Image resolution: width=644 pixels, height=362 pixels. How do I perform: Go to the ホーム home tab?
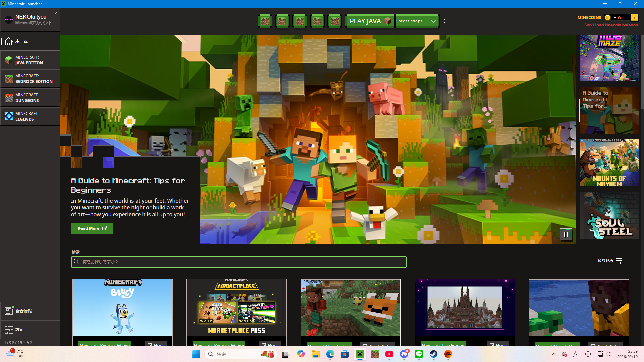(30, 41)
